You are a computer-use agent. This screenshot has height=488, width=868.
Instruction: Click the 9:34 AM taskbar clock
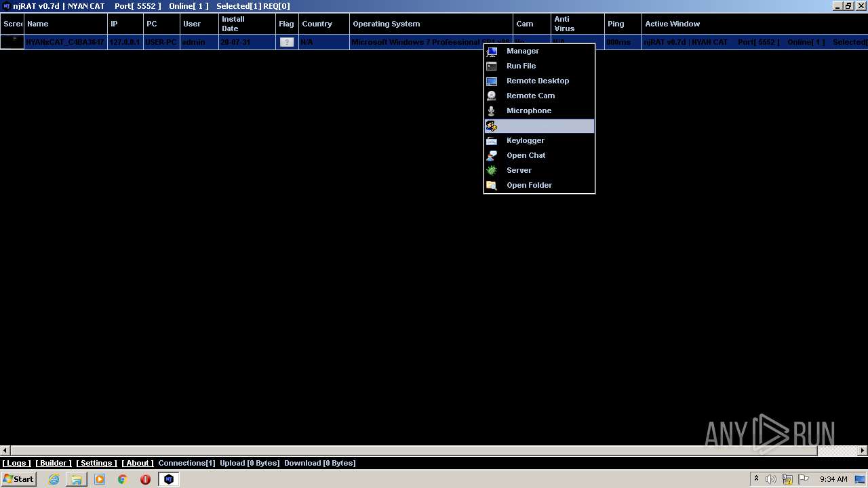tap(833, 479)
